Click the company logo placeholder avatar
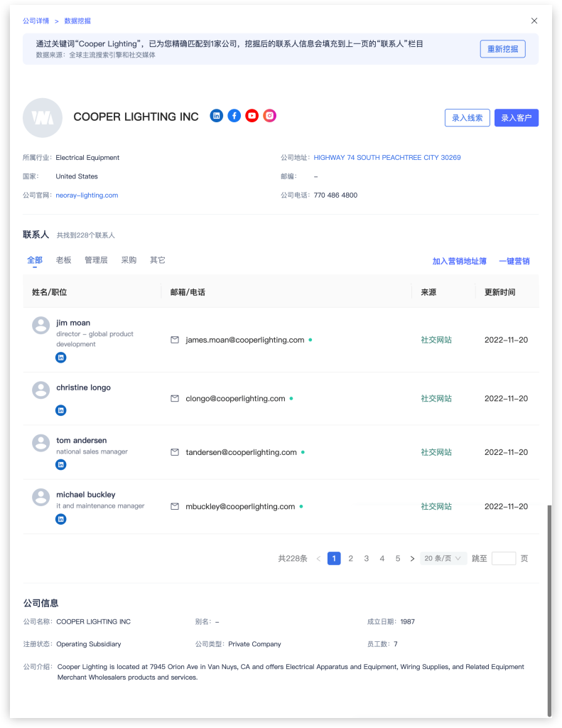Image resolution: width=562 pixels, height=728 pixels. pyautogui.click(x=43, y=118)
